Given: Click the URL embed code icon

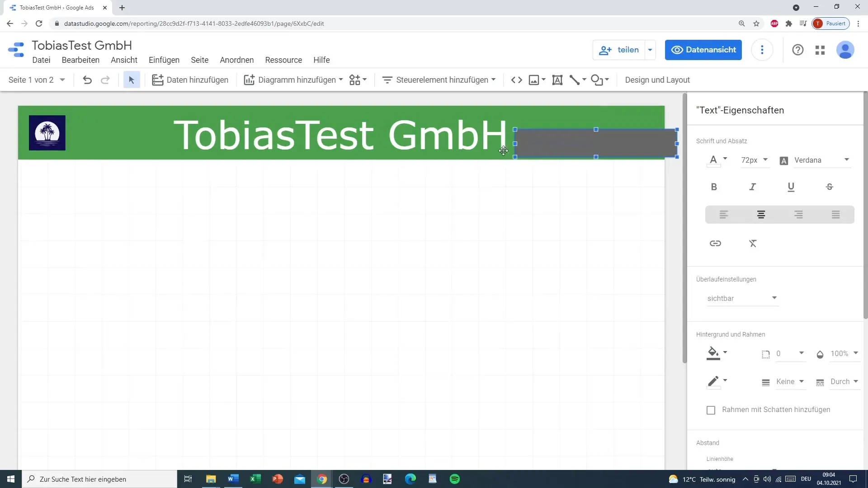Looking at the screenshot, I should [x=517, y=80].
